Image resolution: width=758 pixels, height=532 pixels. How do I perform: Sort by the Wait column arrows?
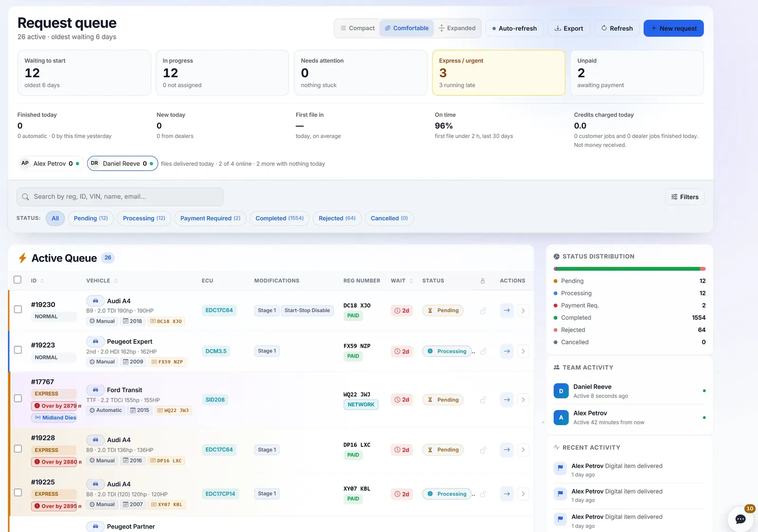tap(411, 281)
